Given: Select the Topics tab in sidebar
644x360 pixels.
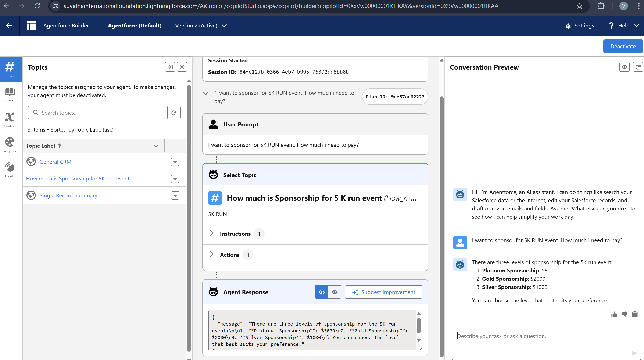Looking at the screenshot, I should (10, 69).
